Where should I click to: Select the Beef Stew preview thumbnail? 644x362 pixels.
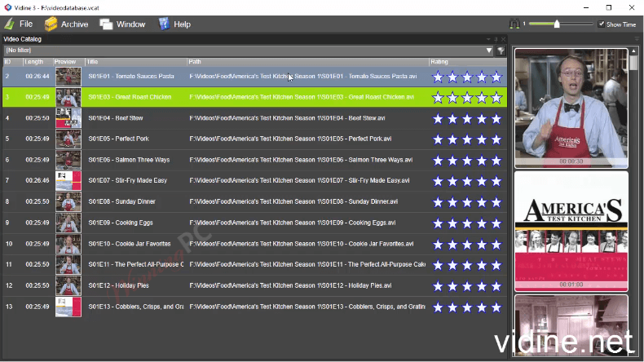pyautogui.click(x=68, y=118)
